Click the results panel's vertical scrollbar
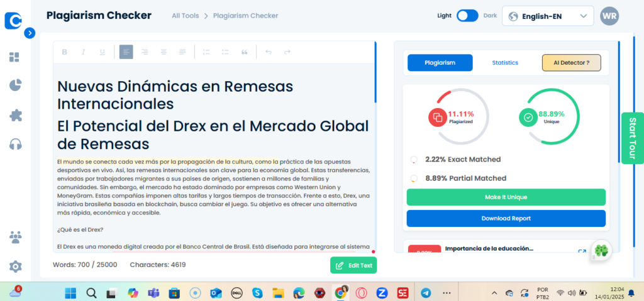The image size is (644, 301). [x=619, y=101]
